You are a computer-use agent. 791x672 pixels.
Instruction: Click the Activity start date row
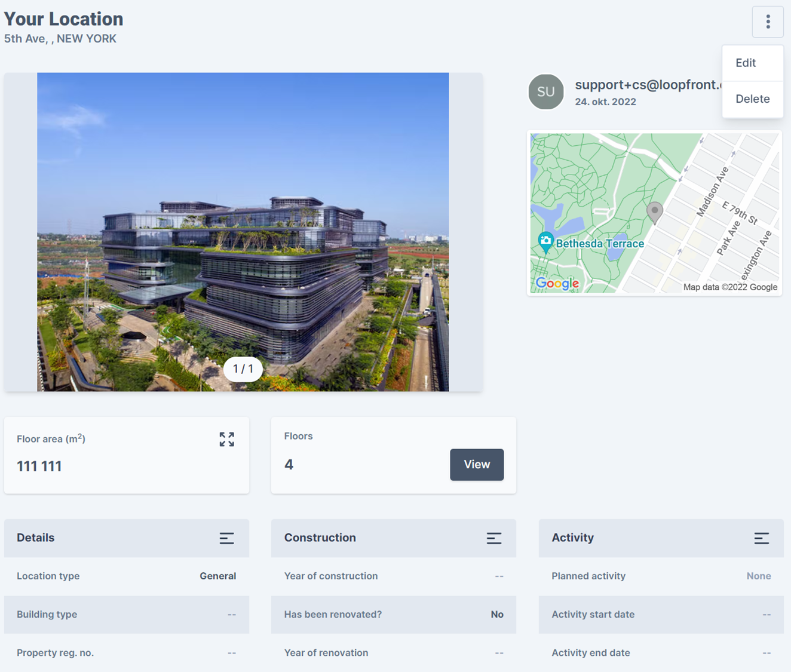point(661,615)
